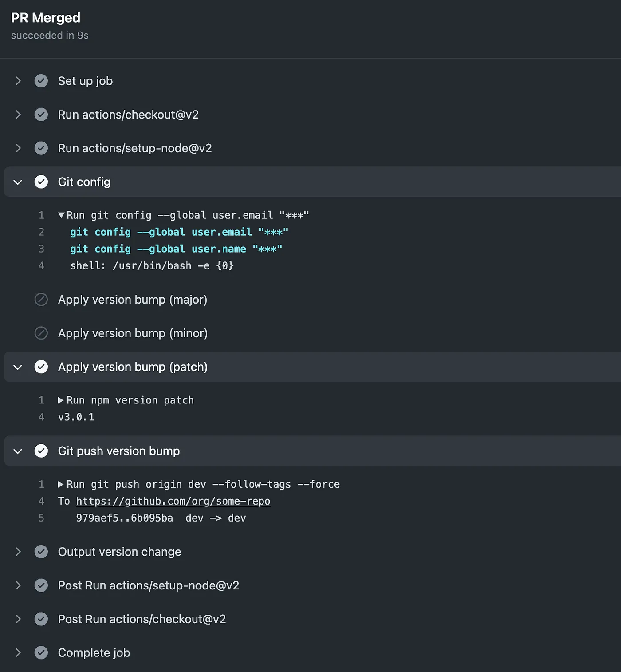
Task: Collapse the Apply version bump (patch) chevron
Action: coord(18,367)
